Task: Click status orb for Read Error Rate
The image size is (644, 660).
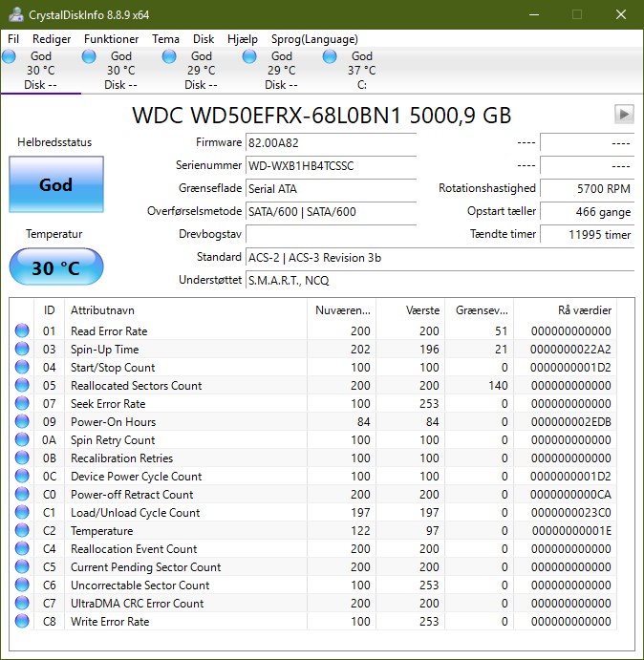Action: (22, 330)
